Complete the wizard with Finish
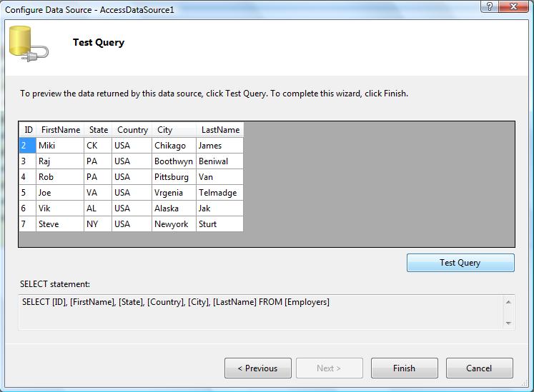Image resolution: width=534 pixels, height=392 pixels. click(404, 368)
